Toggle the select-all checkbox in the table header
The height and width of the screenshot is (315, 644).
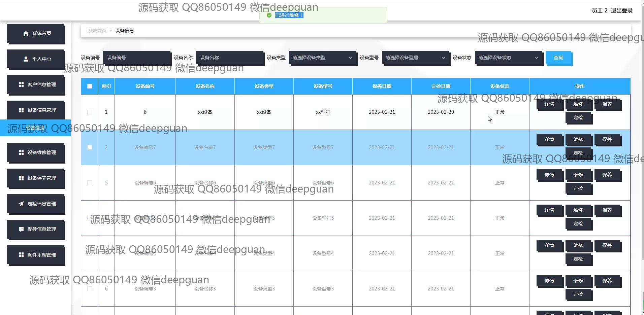(90, 86)
